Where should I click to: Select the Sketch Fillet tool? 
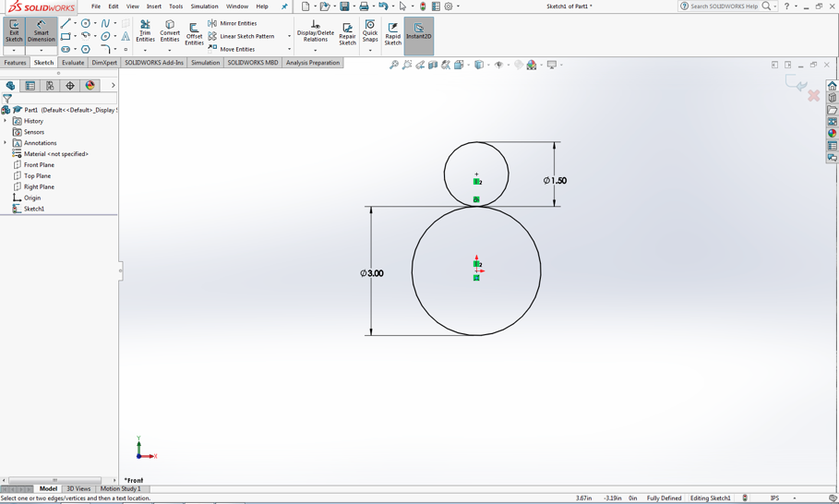[105, 49]
